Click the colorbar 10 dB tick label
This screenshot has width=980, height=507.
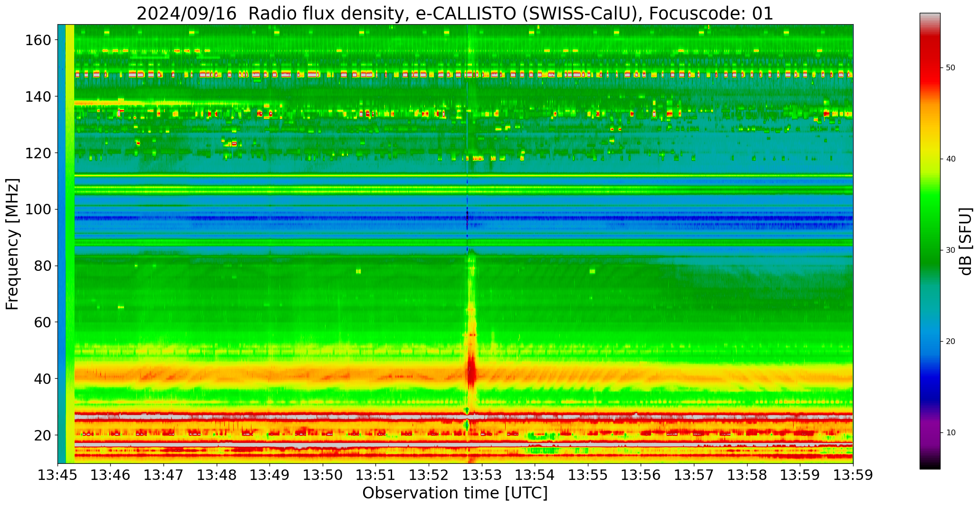click(x=951, y=433)
